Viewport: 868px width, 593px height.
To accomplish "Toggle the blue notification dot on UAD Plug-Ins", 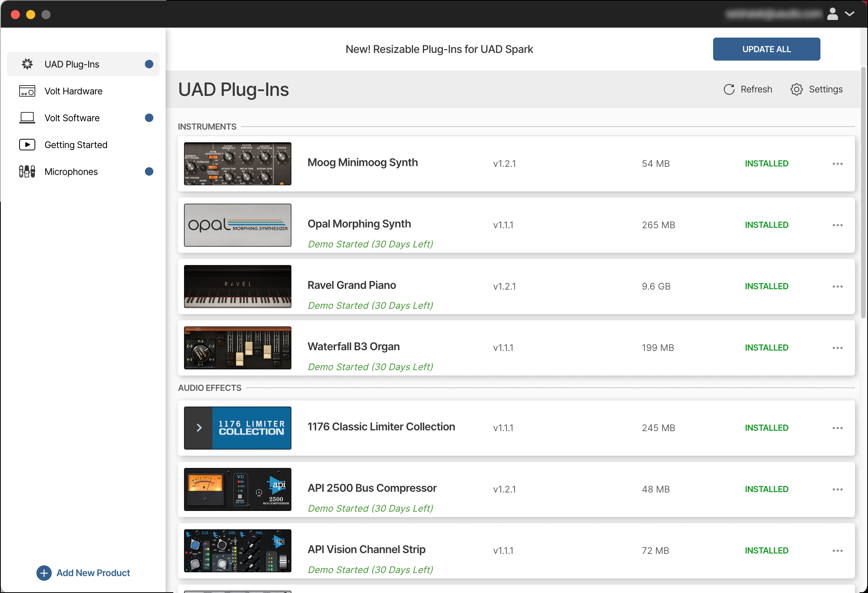I will click(x=149, y=64).
